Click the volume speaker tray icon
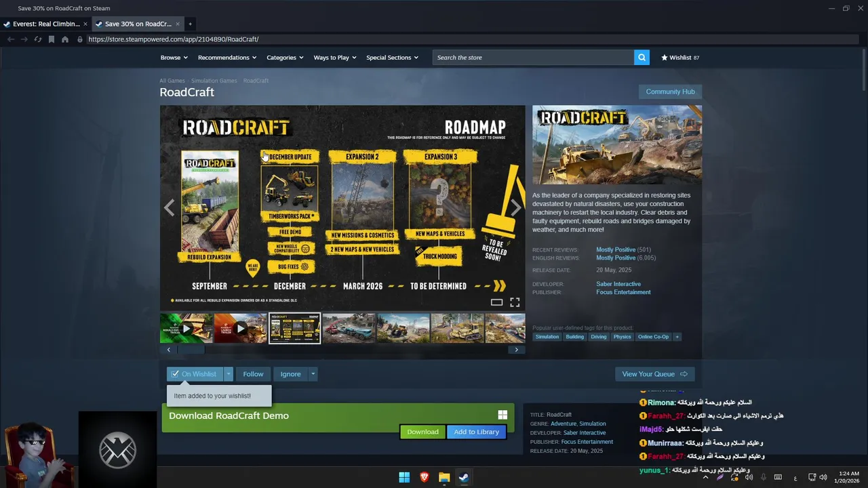Viewport: 868px width, 488px height. (x=823, y=477)
